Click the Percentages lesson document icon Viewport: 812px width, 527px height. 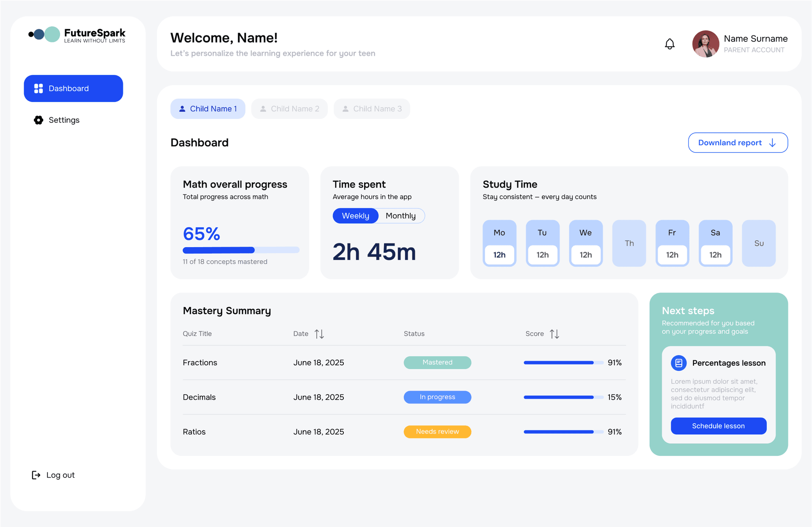click(679, 363)
